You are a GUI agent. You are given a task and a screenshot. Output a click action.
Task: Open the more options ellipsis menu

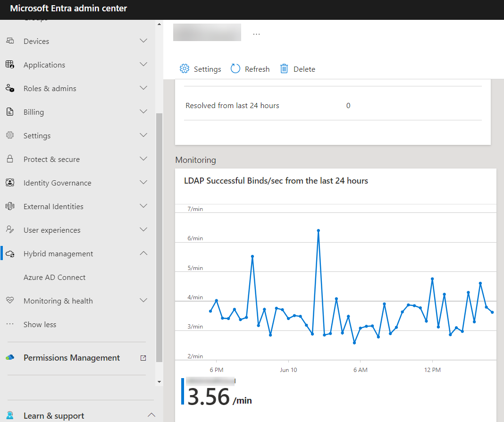coord(256,34)
